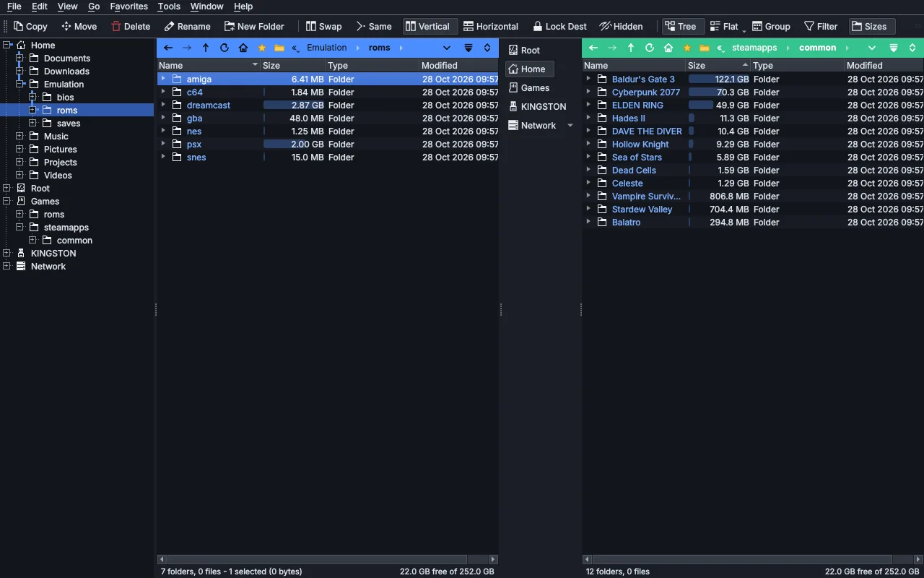
Task: Select the Network item in the folder tree
Action: [x=48, y=267]
